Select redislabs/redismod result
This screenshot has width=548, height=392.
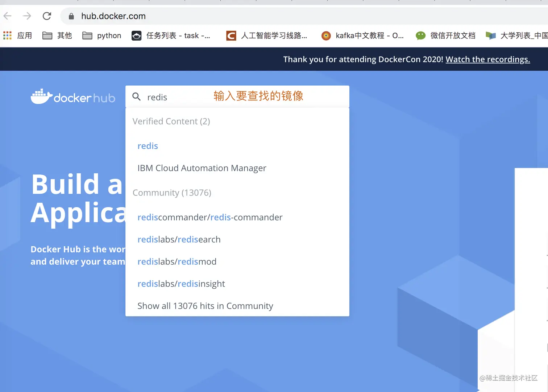(x=177, y=261)
